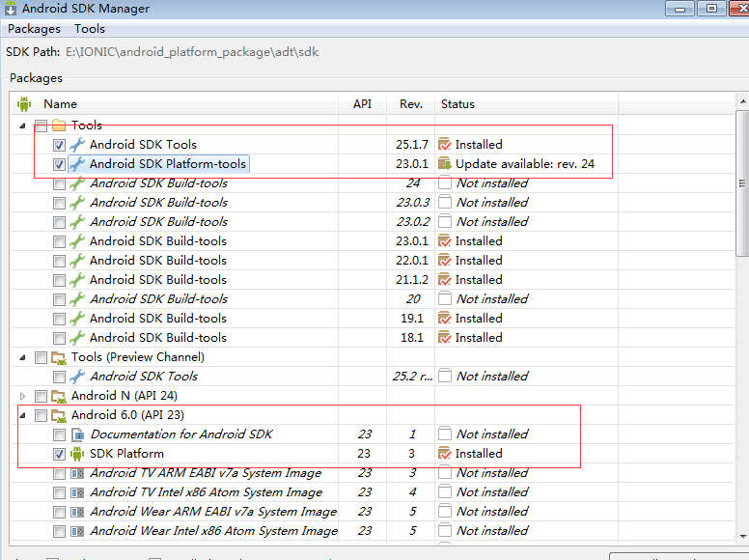749x560 pixels.
Task: Click Installed status icon for SDK Platform
Action: pyautogui.click(x=445, y=454)
